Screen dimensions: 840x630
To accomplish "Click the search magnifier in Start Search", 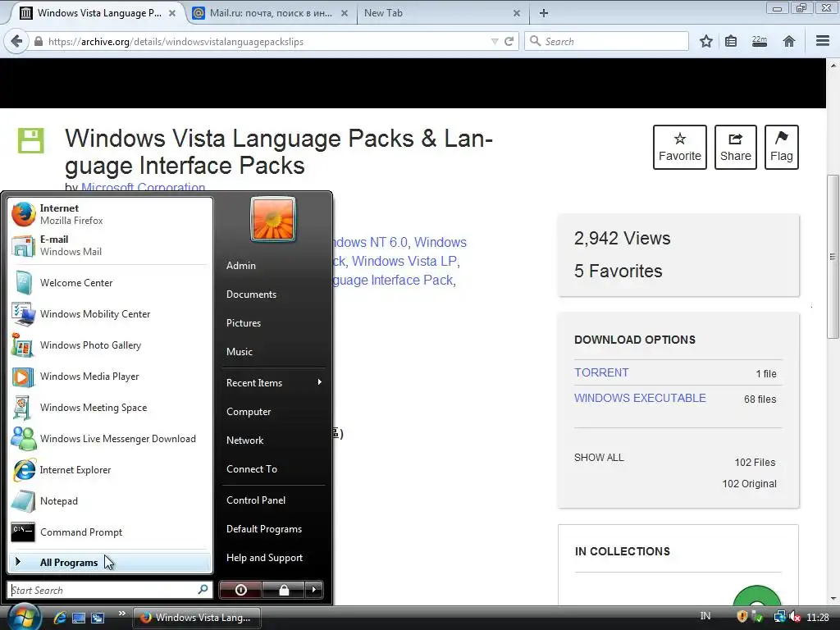I will [x=203, y=589].
